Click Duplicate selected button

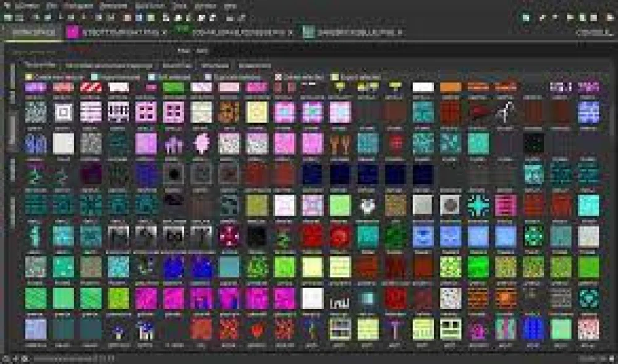[233, 77]
